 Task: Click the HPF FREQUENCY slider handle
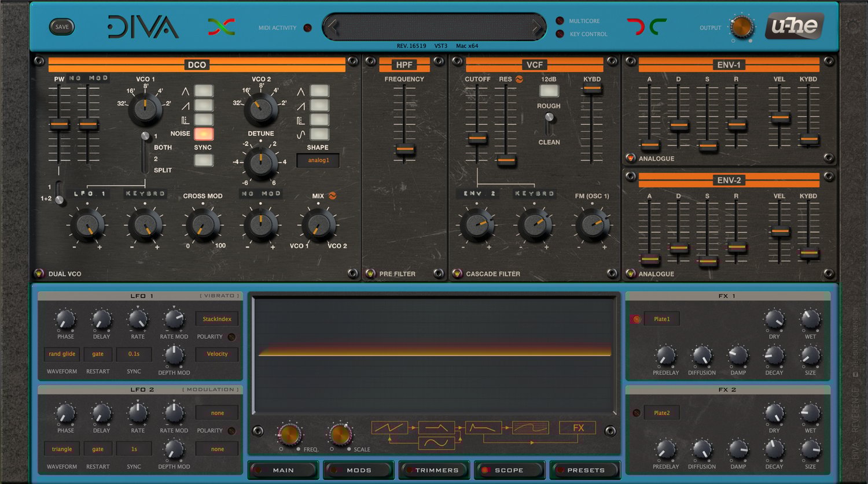(404, 150)
